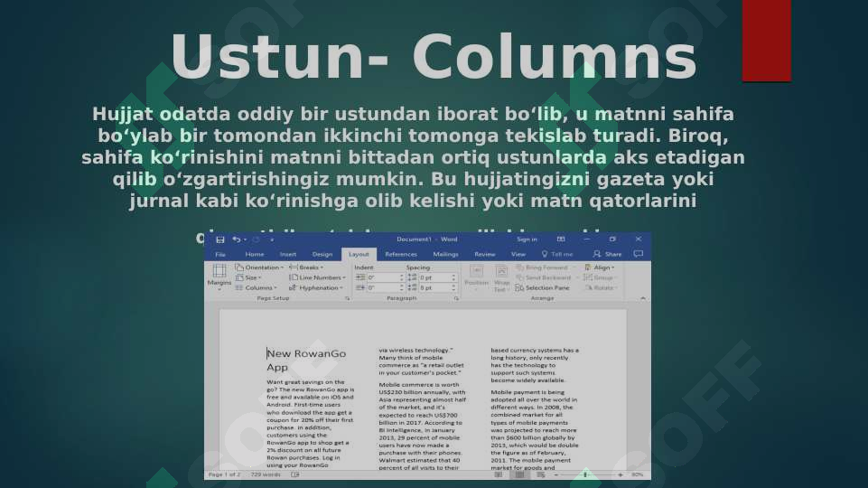The width and height of the screenshot is (868, 488).
Task: Open the Page Setup dialog launcher
Action: 348,298
